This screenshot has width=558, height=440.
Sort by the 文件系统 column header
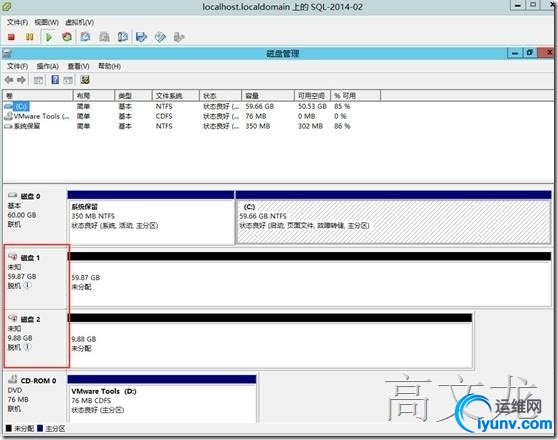[x=176, y=95]
